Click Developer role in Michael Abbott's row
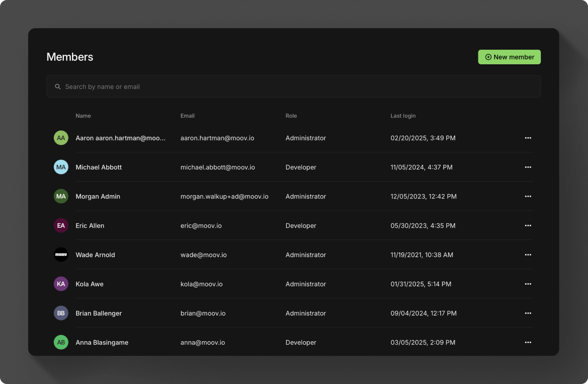 301,167
